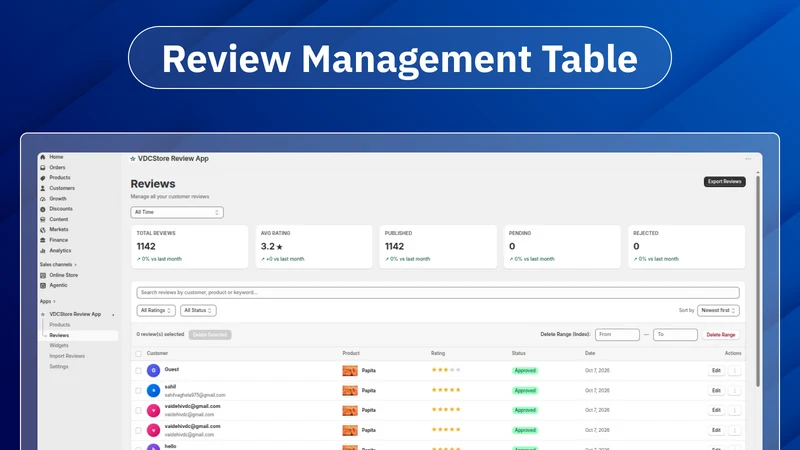Tick the checkbox for sahil review
This screenshot has height=450, width=800.
(138, 391)
